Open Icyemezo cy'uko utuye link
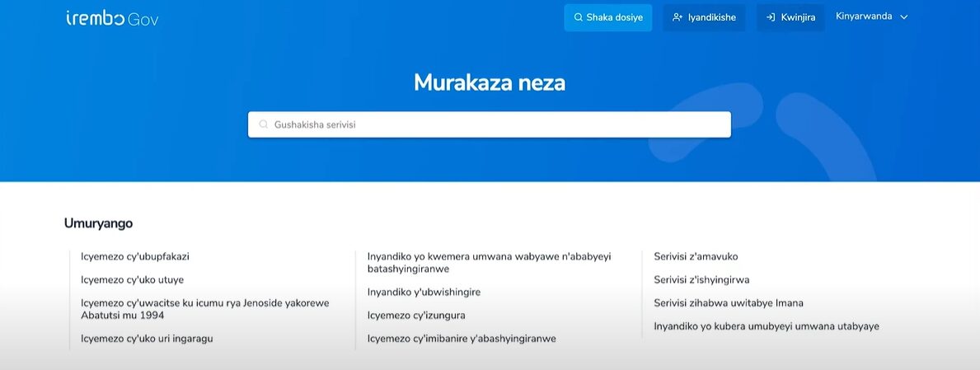 point(133,279)
